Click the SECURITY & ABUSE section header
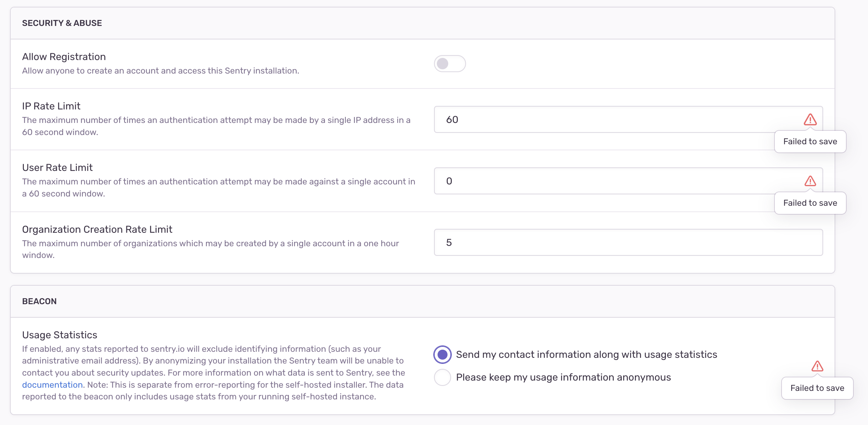This screenshot has width=868, height=425. (62, 23)
